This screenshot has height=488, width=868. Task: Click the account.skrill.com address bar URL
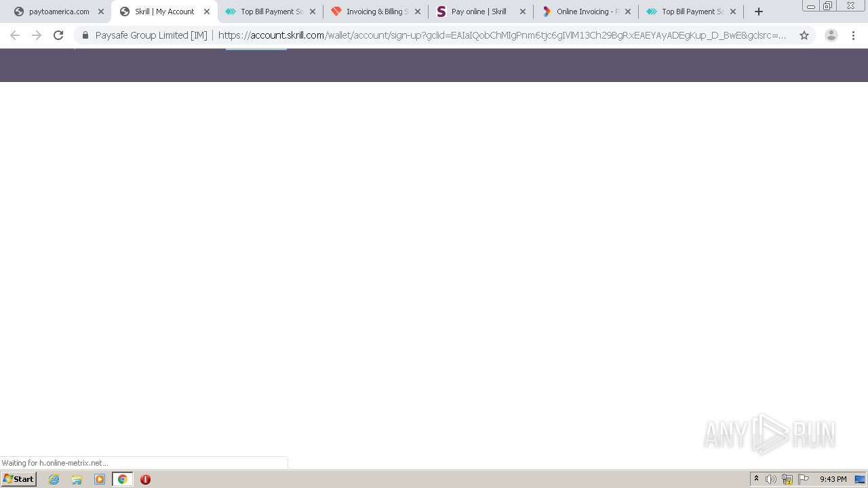click(x=502, y=35)
